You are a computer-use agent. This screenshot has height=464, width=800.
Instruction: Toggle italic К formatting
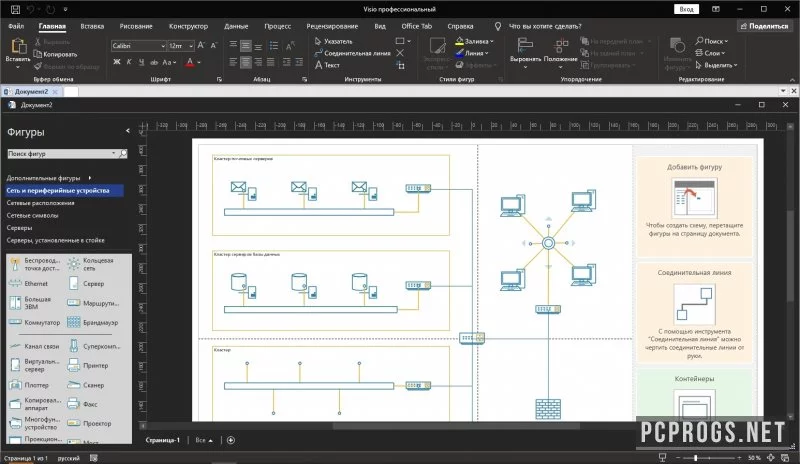click(x=129, y=62)
